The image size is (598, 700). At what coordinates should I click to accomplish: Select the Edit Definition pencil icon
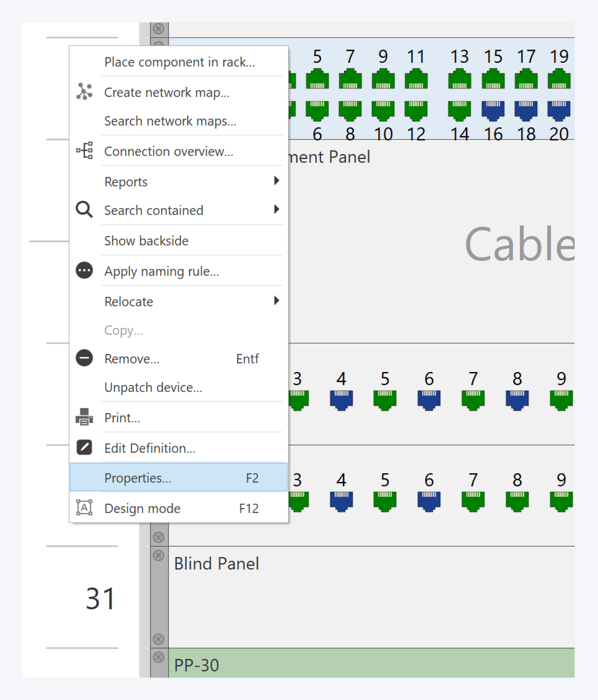tap(85, 447)
